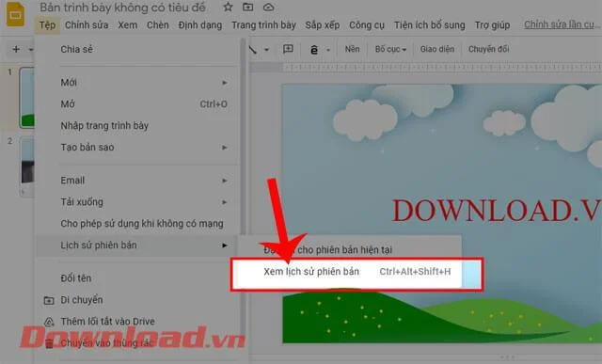Click the Nền background button

(x=352, y=49)
